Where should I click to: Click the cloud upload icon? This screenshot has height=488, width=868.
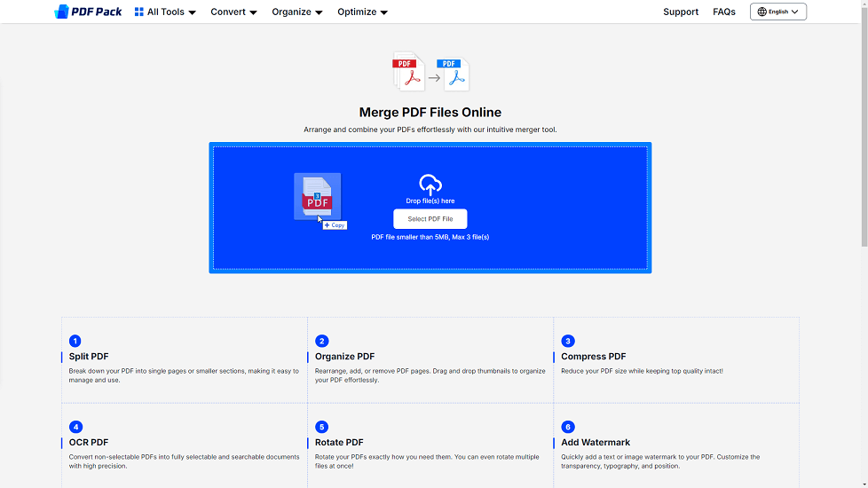(430, 185)
